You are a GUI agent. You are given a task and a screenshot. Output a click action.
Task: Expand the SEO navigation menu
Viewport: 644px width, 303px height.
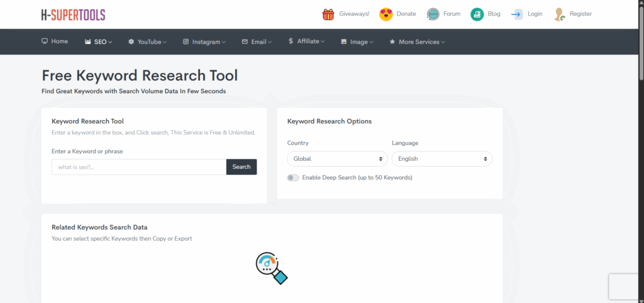(98, 42)
